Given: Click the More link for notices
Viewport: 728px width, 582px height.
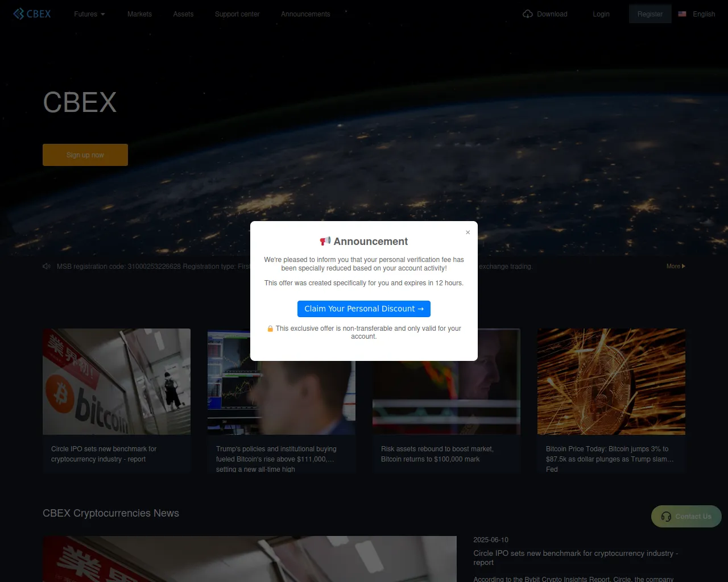Looking at the screenshot, I should pos(676,266).
